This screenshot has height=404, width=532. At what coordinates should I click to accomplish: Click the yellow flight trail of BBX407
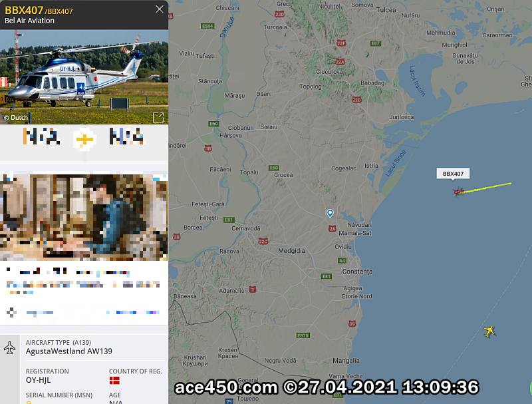click(x=487, y=188)
